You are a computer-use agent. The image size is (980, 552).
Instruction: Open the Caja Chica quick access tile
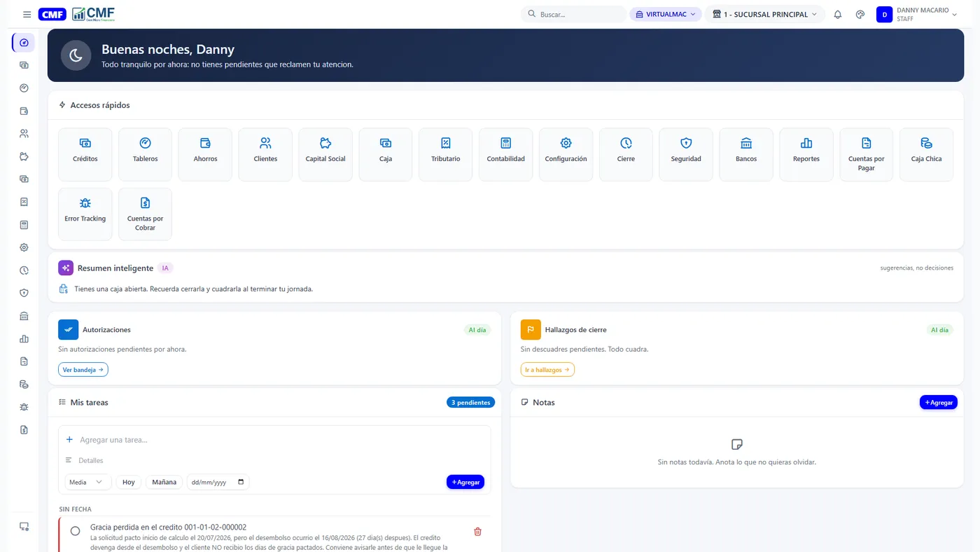point(927,155)
